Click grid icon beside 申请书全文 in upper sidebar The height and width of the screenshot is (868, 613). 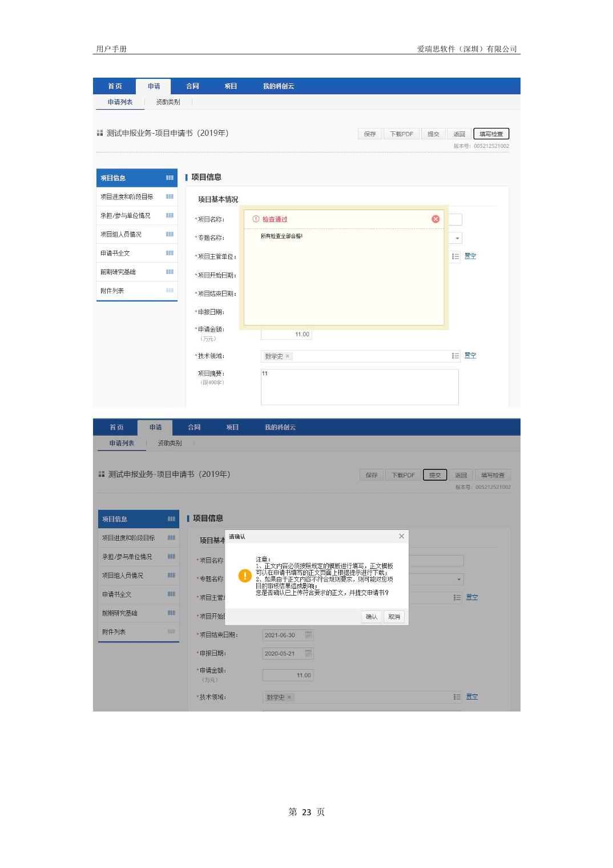point(170,253)
